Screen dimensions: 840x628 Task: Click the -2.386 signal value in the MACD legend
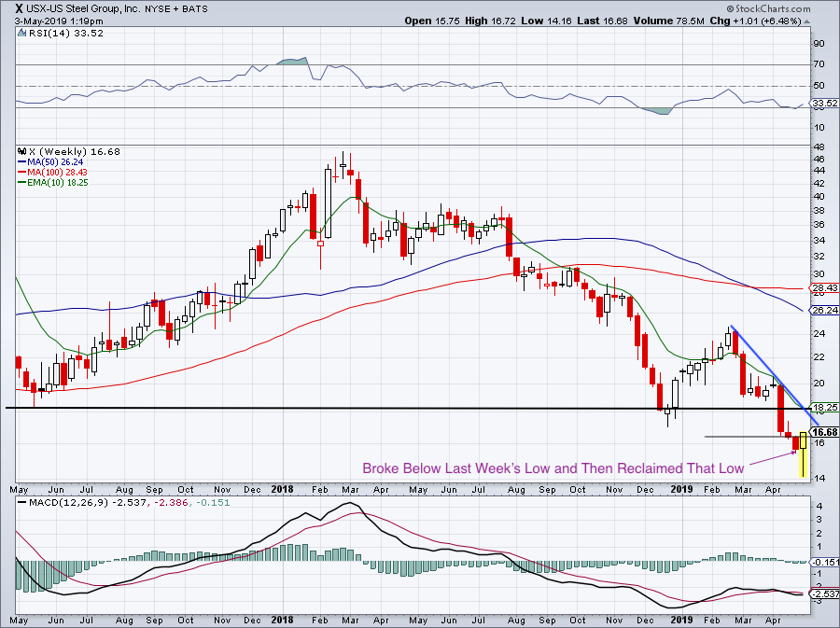tap(171, 503)
